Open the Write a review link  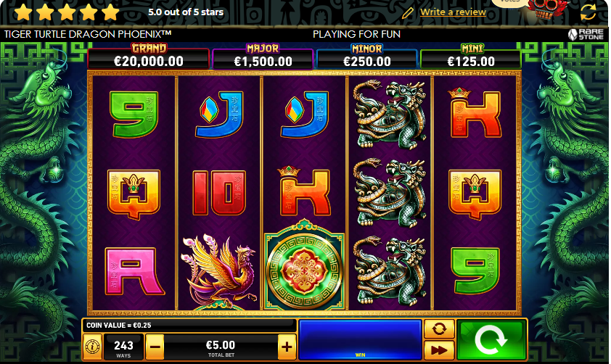[x=453, y=12]
